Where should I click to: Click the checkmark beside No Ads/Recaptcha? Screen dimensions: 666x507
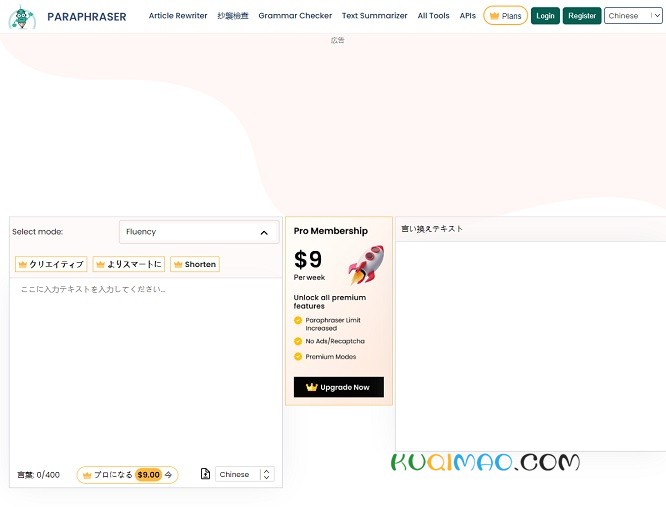click(x=298, y=341)
